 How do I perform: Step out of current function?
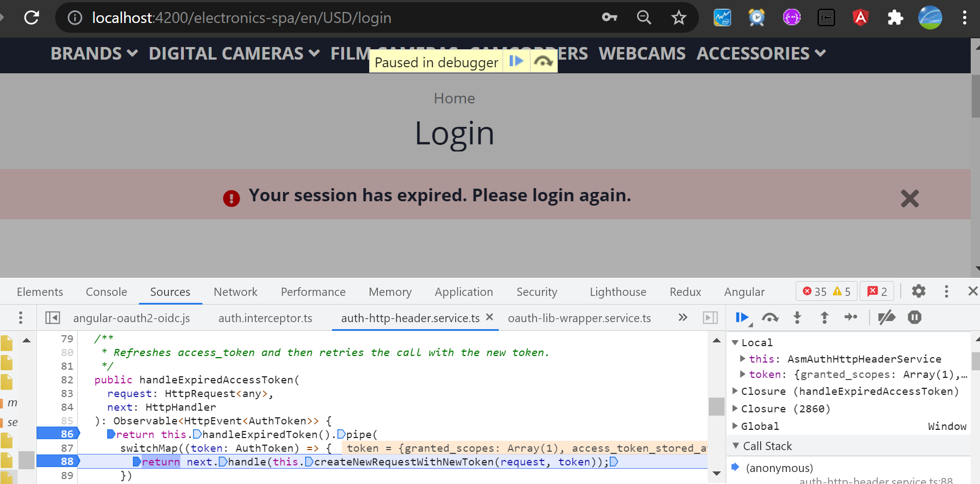pos(824,317)
